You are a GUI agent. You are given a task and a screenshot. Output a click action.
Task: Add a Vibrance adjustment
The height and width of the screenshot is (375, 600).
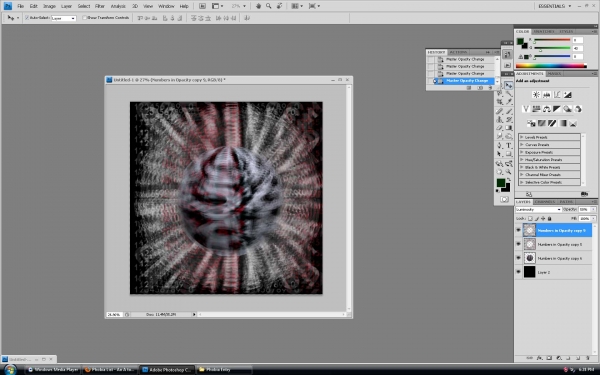[x=526, y=109]
